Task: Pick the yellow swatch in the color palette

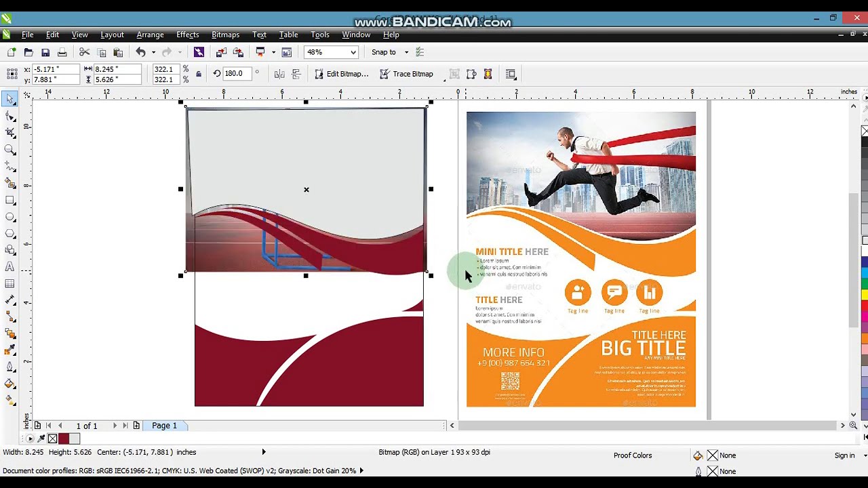Action: [x=865, y=294]
